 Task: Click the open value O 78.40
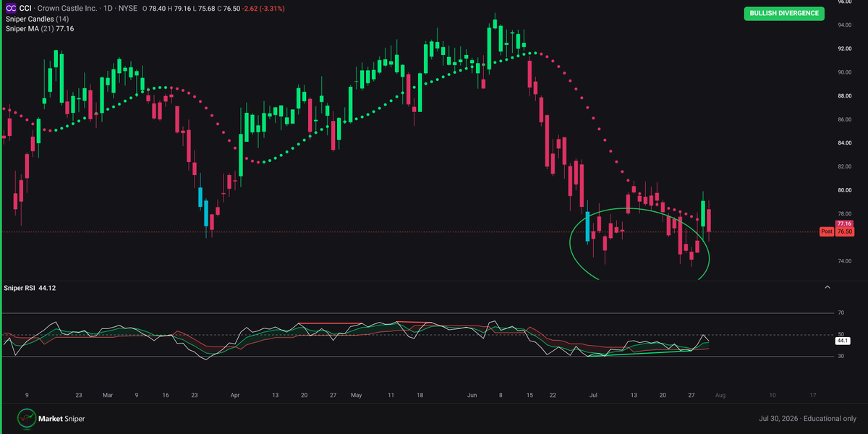[x=155, y=9]
